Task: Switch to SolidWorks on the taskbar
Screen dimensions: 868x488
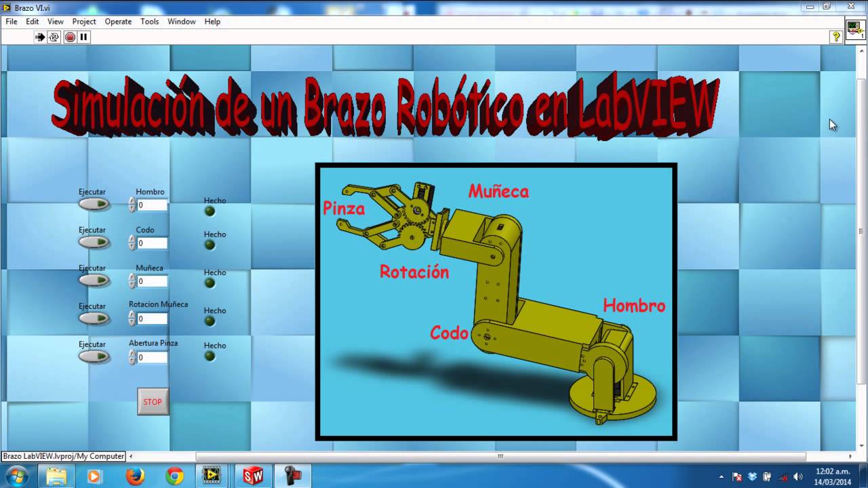Action: (x=253, y=476)
